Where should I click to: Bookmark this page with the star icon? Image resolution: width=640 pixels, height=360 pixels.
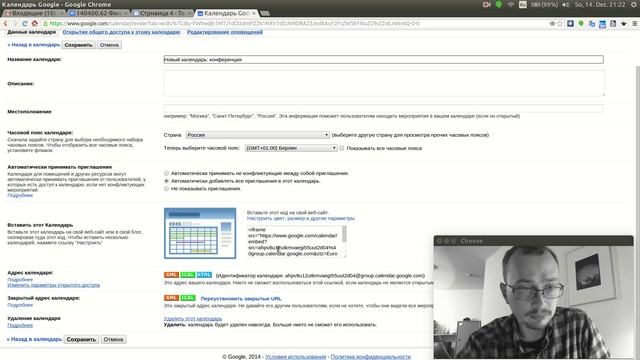[x=560, y=24]
